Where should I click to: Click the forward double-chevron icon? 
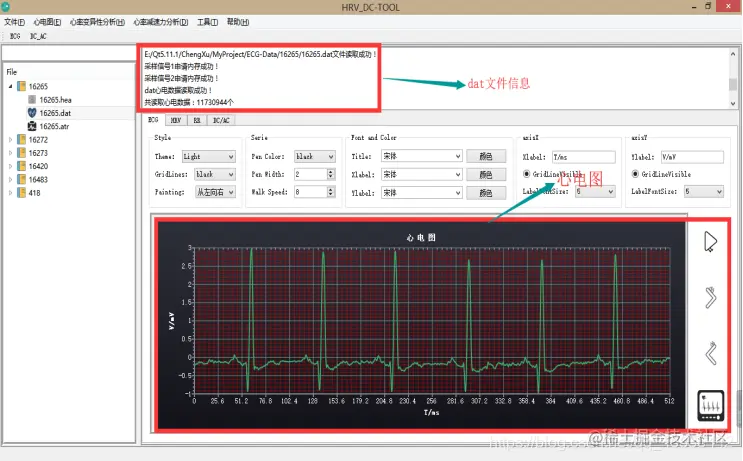point(710,298)
